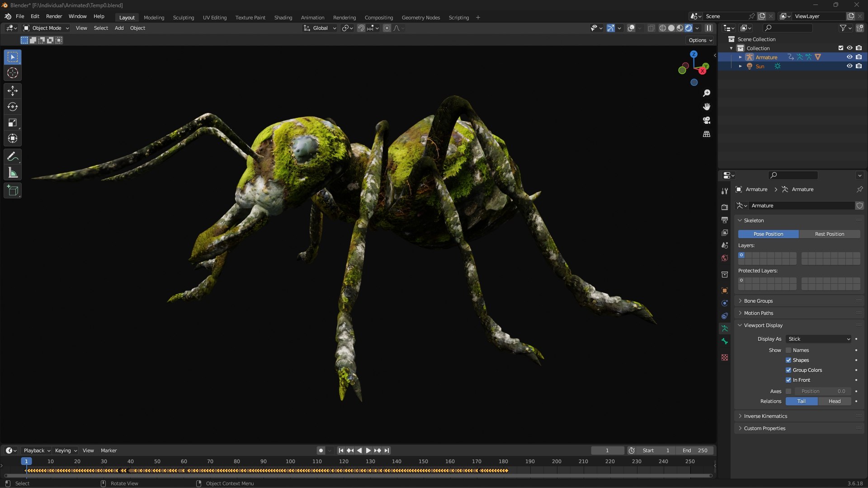
Task: Open the View Layer properties tab
Action: 725,233
